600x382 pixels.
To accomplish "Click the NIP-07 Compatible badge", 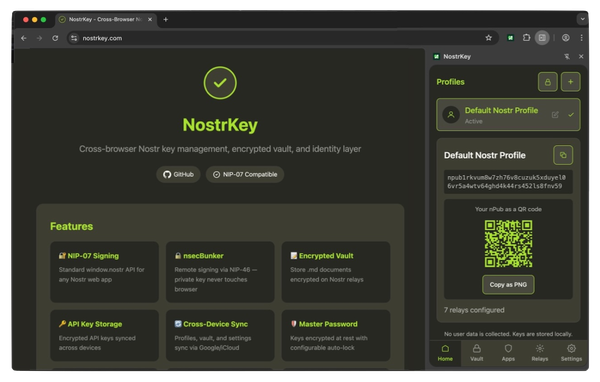I will click(x=245, y=175).
